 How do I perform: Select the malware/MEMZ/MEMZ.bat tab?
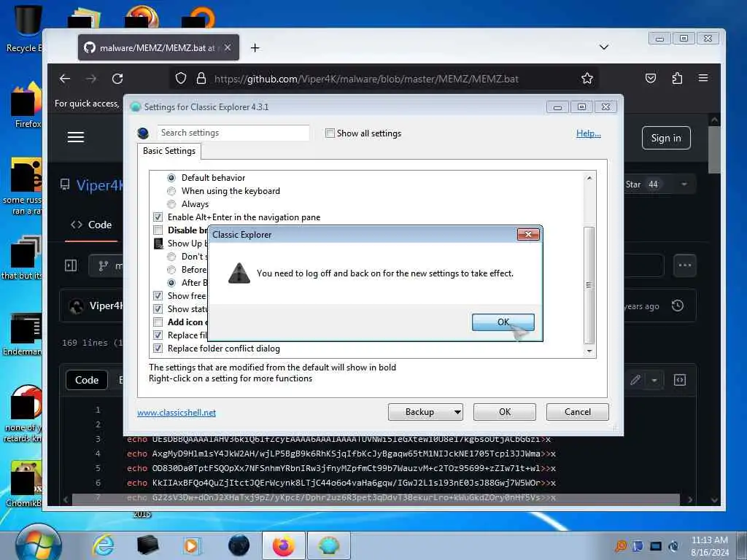pos(158,47)
